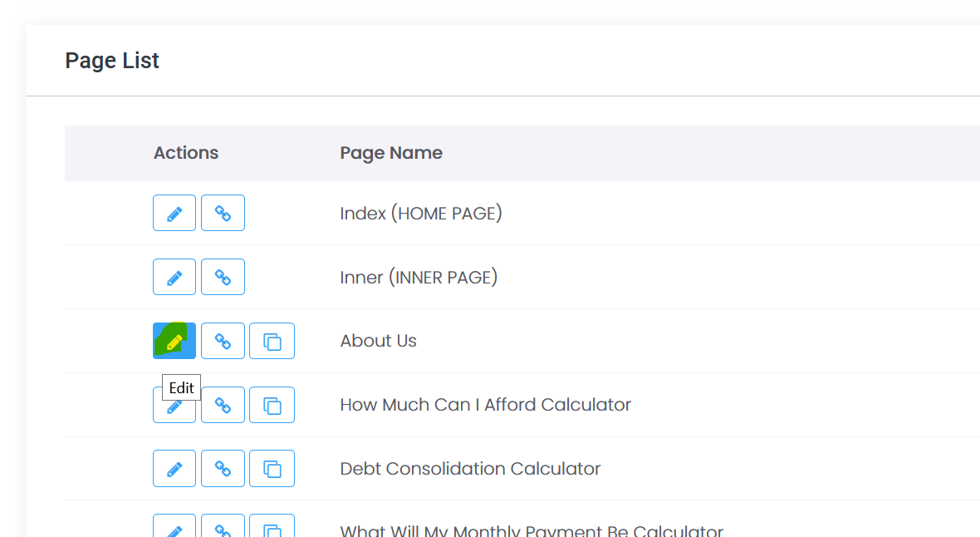The width and height of the screenshot is (980, 537).
Task: Click copy icon for About Us page
Action: (x=272, y=341)
